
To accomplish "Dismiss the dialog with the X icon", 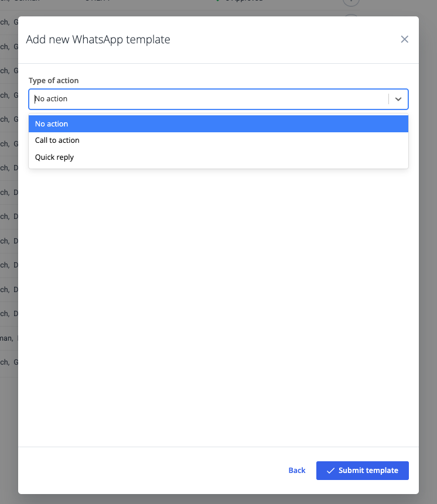I will pos(404,39).
